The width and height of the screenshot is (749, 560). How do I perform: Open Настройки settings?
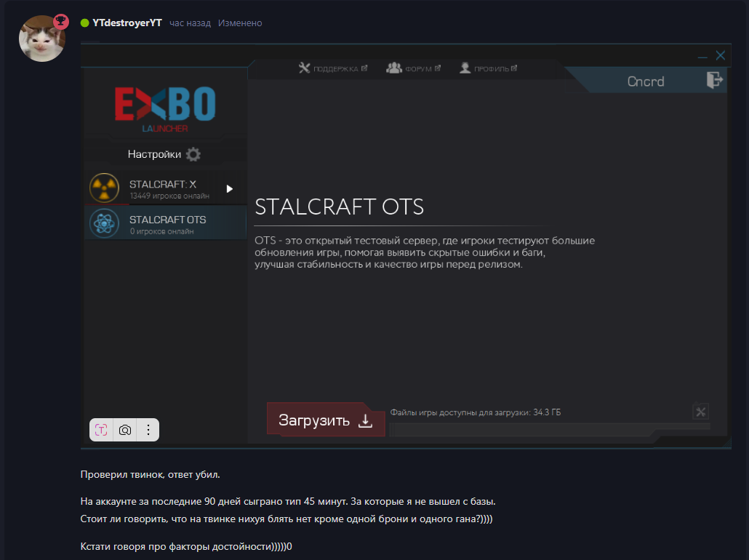tap(164, 154)
